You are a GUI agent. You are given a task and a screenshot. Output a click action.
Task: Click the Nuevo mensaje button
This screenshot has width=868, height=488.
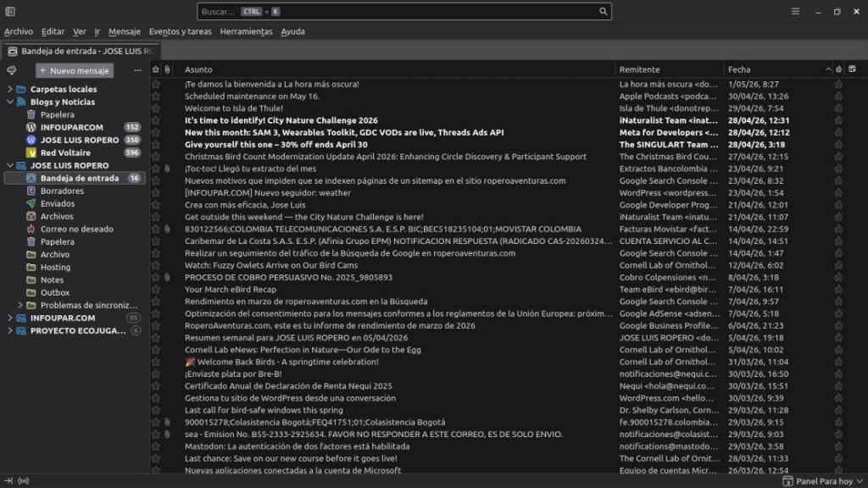[x=75, y=70]
